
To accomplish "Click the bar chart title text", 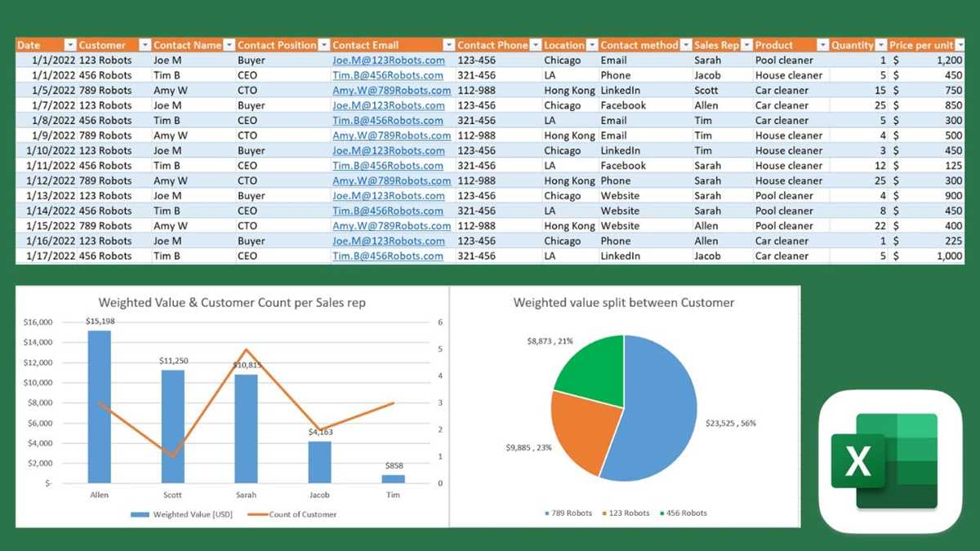I will [232, 303].
